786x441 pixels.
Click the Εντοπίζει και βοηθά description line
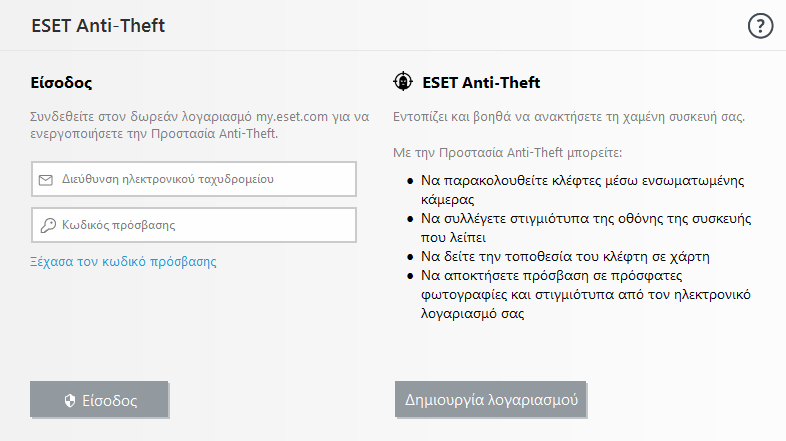[569, 117]
